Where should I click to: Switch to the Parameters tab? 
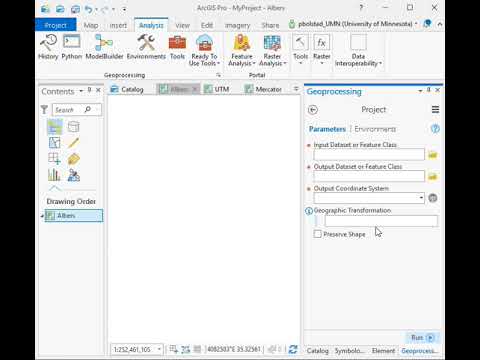(327, 129)
